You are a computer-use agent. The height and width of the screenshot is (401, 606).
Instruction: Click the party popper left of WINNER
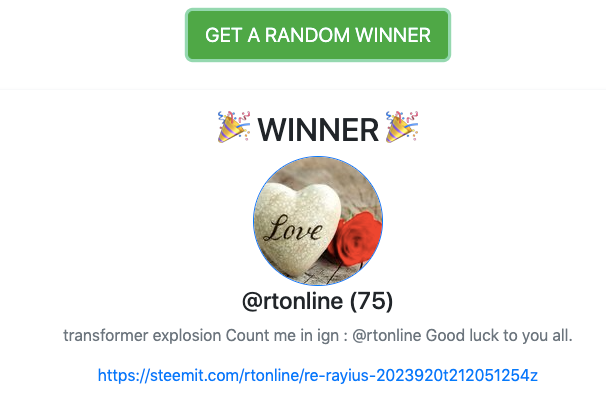click(x=234, y=127)
